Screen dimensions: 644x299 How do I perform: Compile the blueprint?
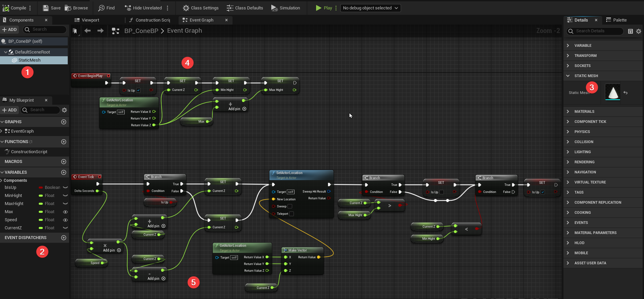tap(14, 8)
